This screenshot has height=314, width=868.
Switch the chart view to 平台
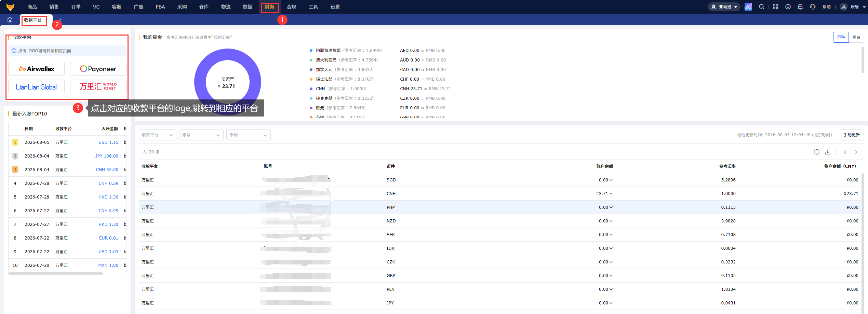(x=856, y=37)
